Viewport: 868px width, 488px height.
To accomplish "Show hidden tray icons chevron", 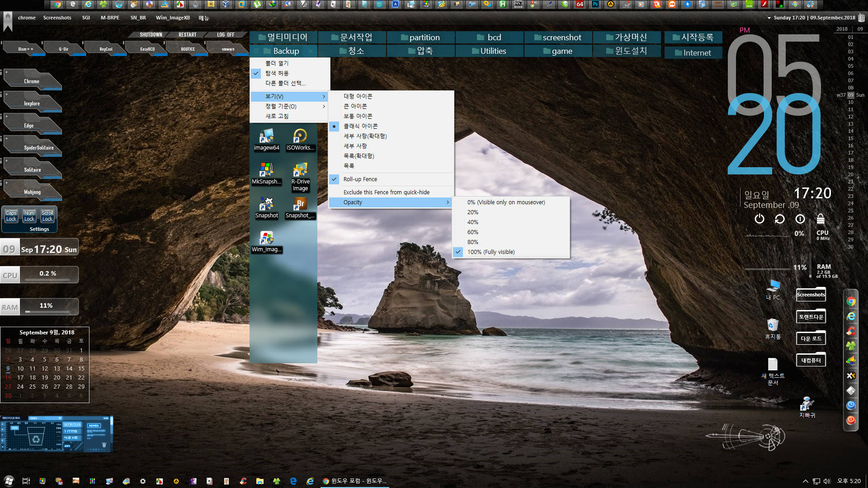I will pyautogui.click(x=805, y=481).
